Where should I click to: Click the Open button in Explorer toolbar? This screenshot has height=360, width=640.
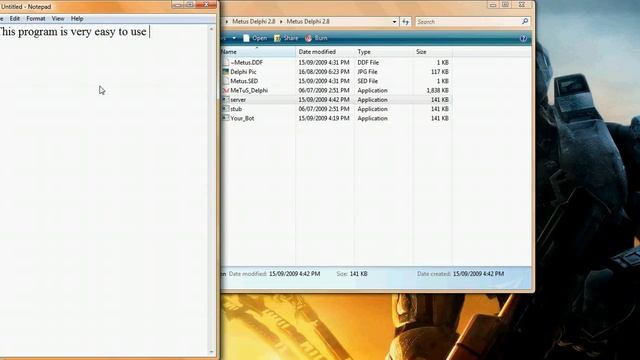pyautogui.click(x=255, y=38)
